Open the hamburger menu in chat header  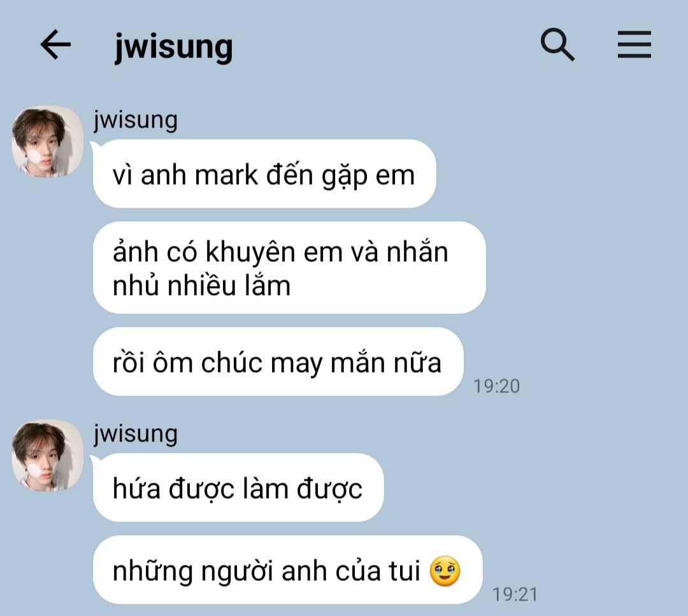(x=634, y=45)
